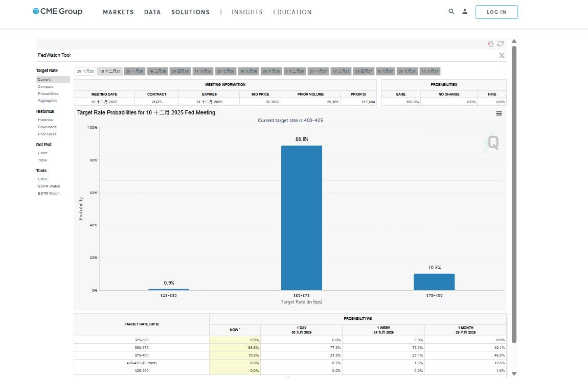Expand the SOLUTIONS navigation menu
Viewport: 588px width, 378px height.
[x=190, y=12]
